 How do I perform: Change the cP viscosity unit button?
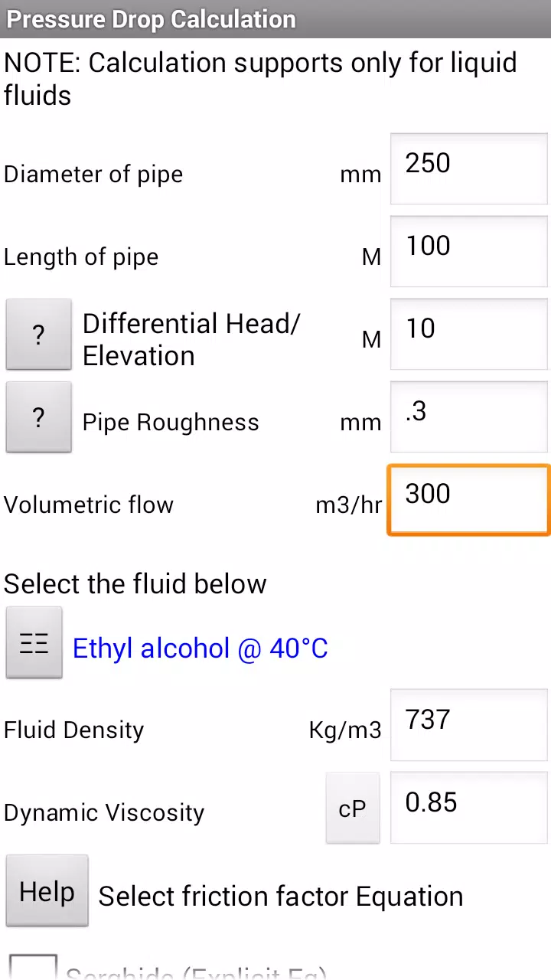click(353, 808)
